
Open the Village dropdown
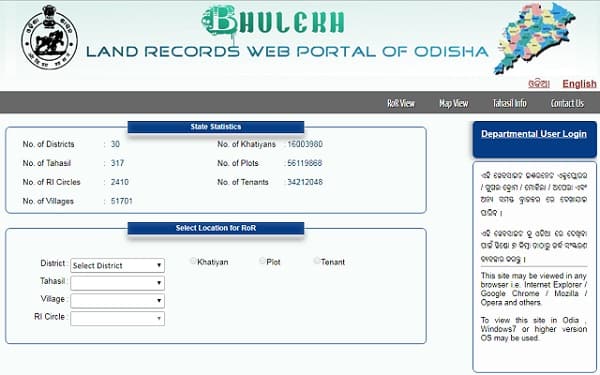coord(117,301)
